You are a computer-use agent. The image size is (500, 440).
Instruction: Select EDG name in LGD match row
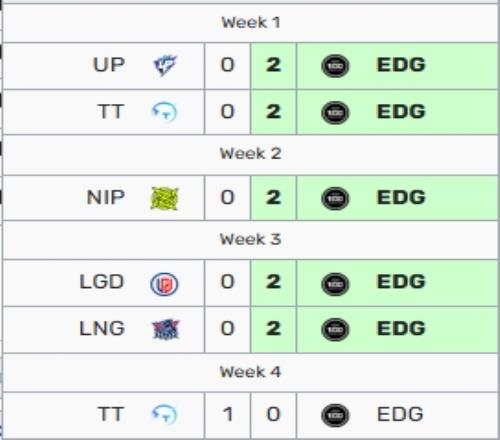coord(401,282)
